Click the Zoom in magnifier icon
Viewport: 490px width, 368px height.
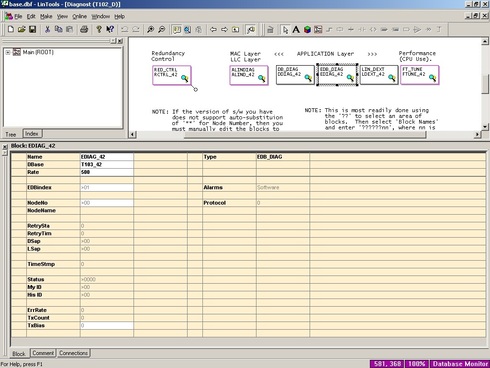(150, 29)
